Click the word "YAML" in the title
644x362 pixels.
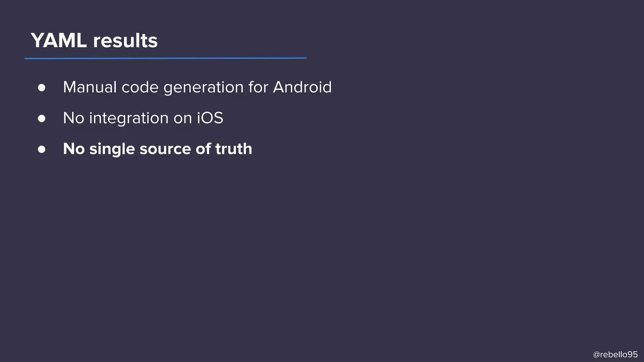(x=59, y=41)
